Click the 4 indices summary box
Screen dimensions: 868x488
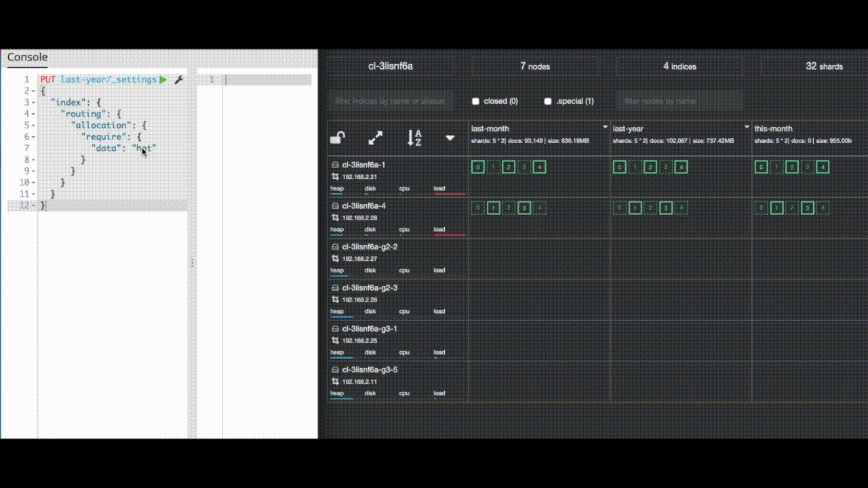point(679,66)
